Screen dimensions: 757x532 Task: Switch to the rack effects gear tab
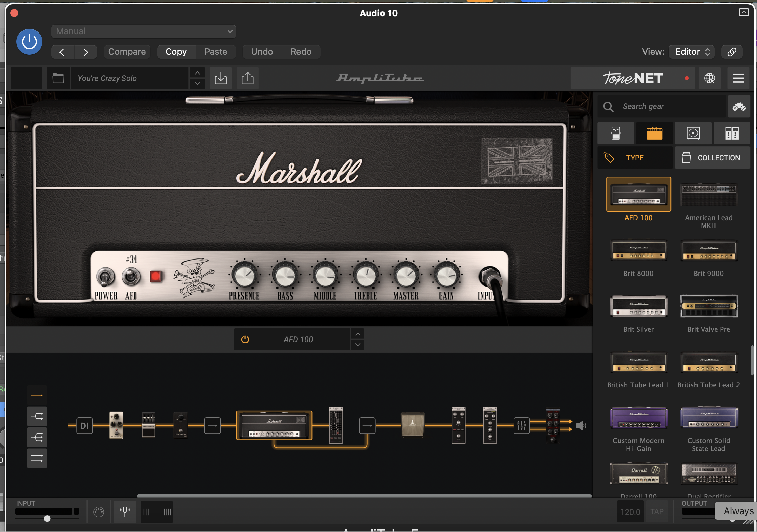[732, 133]
